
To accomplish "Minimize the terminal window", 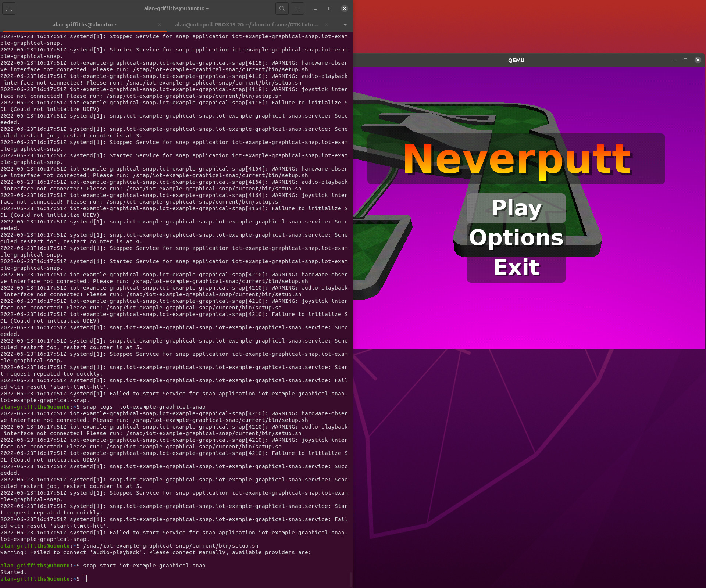I will (x=315, y=8).
